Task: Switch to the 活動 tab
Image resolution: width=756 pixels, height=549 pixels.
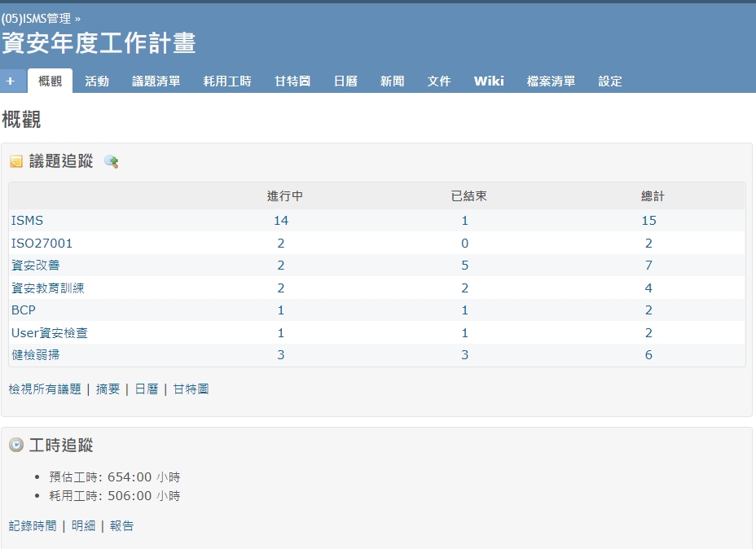Action: [97, 81]
